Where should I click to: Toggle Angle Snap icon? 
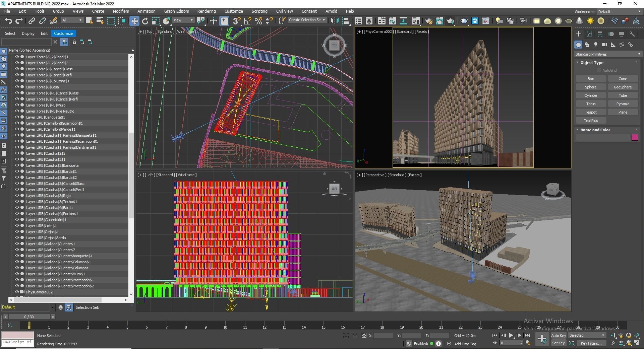point(247,21)
